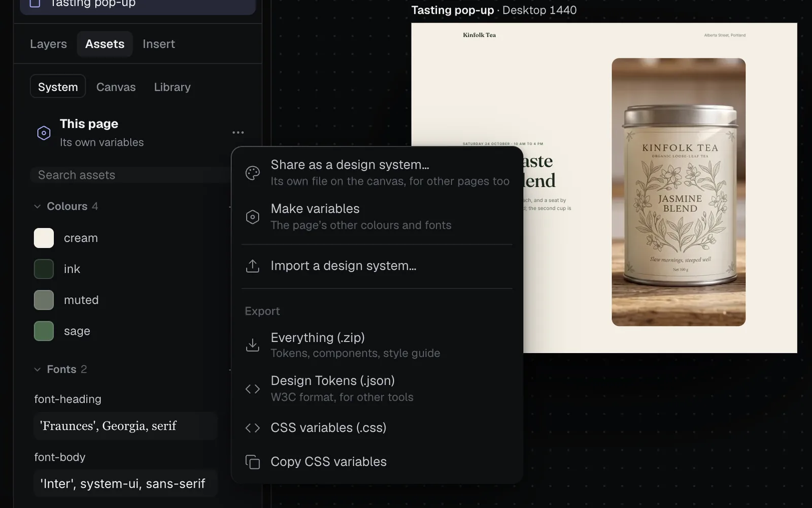Click the code brackets icon for Design Tokens (.json)
Image resolution: width=812 pixels, height=508 pixels.
click(252, 389)
